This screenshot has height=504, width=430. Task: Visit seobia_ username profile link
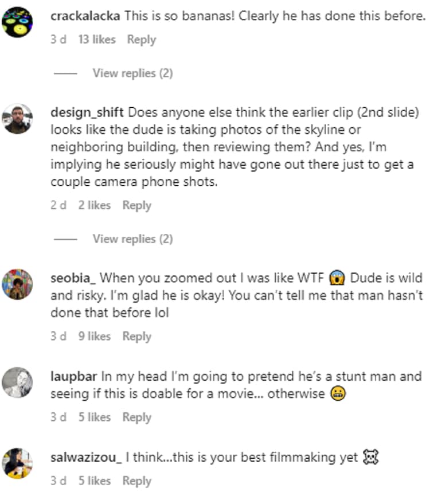73,278
